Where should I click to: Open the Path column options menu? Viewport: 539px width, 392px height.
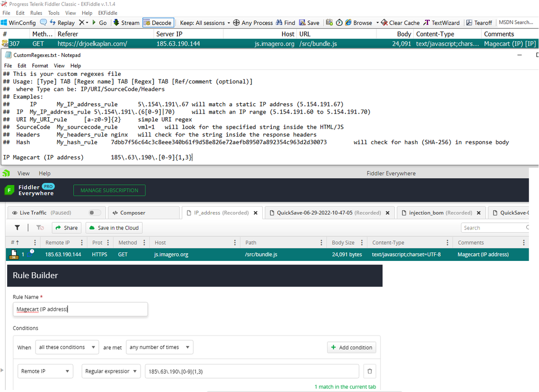click(x=321, y=242)
